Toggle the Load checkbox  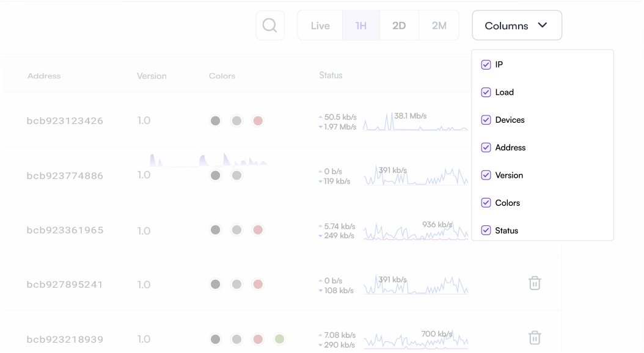pos(486,92)
